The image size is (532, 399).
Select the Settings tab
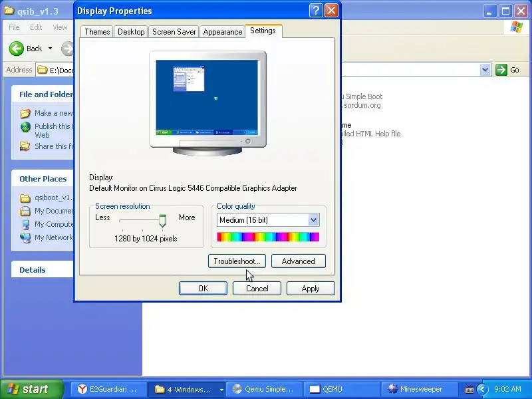263,31
